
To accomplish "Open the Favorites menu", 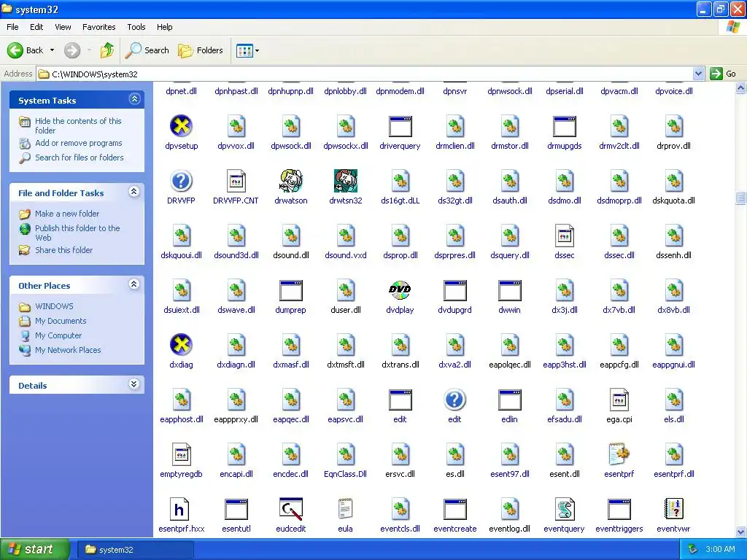I will click(99, 27).
